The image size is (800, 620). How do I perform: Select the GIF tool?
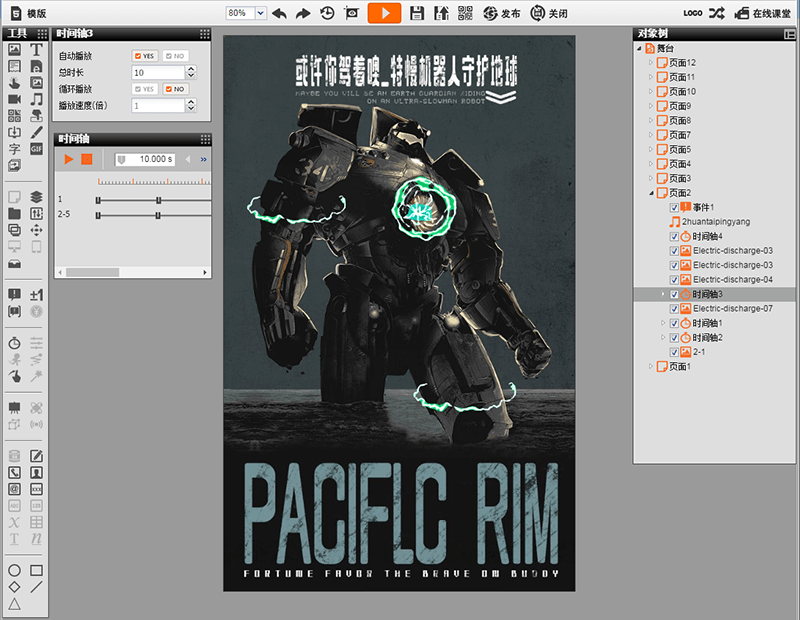(37, 148)
